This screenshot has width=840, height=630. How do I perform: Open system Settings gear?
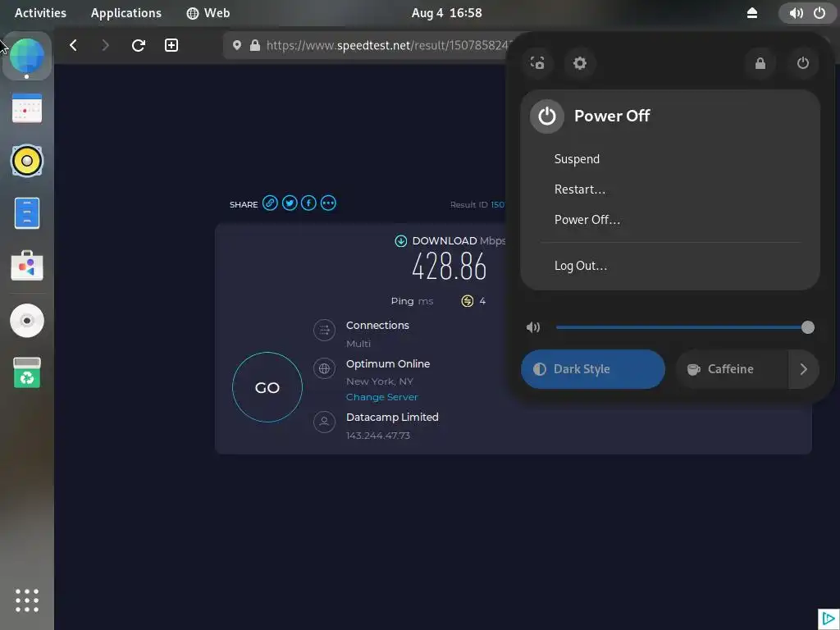coord(580,63)
